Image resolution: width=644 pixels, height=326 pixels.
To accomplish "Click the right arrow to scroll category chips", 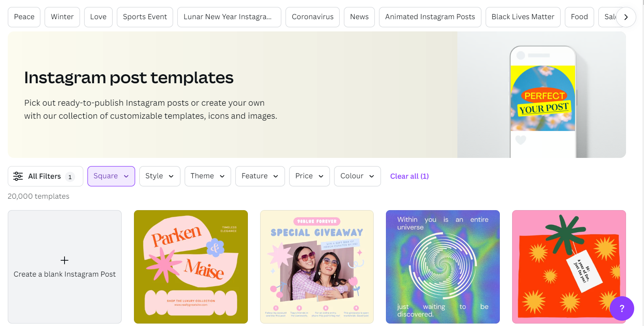I will (626, 17).
